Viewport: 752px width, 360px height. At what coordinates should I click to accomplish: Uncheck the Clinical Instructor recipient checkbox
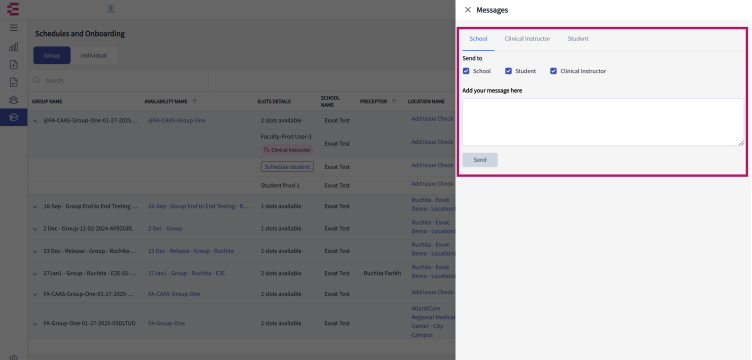553,71
